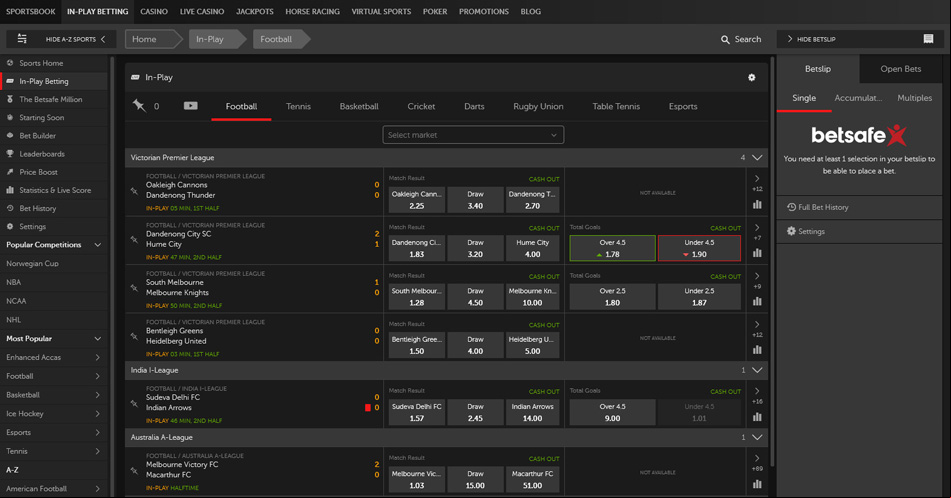
Task: Click the favourites pin icon with count 0
Action: pyautogui.click(x=139, y=106)
